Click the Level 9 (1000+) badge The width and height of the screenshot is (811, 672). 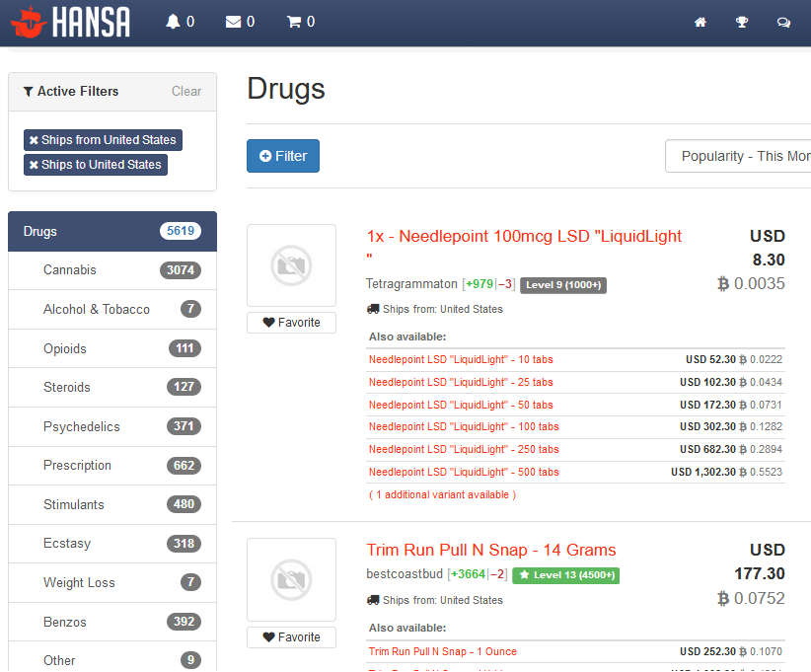563,285
